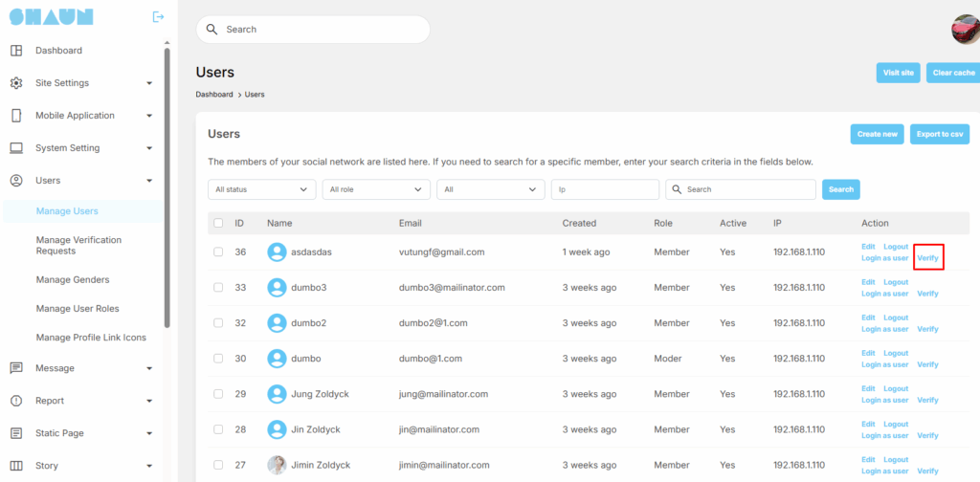Click the Message chat bubble icon
This screenshot has height=482, width=980.
[x=16, y=368]
